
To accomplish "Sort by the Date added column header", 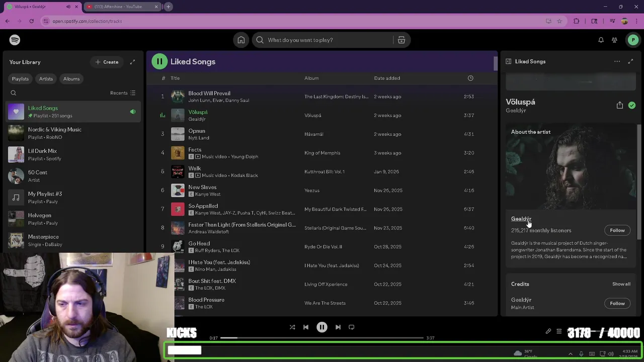I will tap(387, 78).
